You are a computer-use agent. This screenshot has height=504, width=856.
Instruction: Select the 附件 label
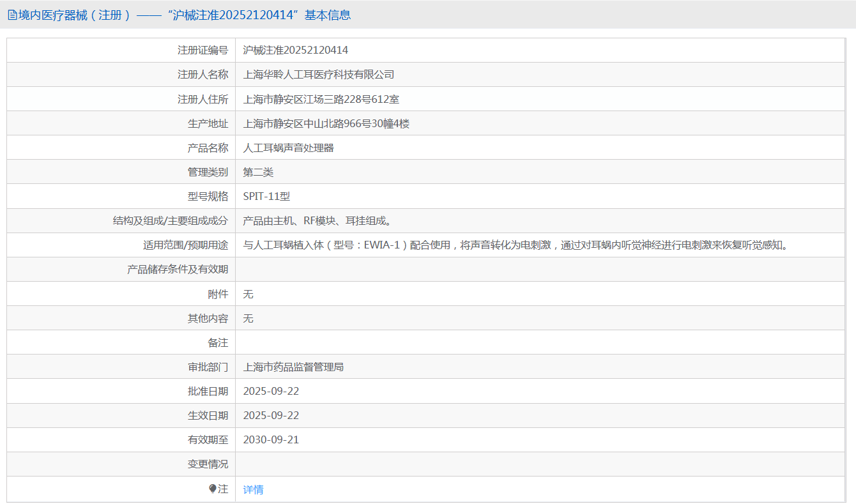point(218,294)
